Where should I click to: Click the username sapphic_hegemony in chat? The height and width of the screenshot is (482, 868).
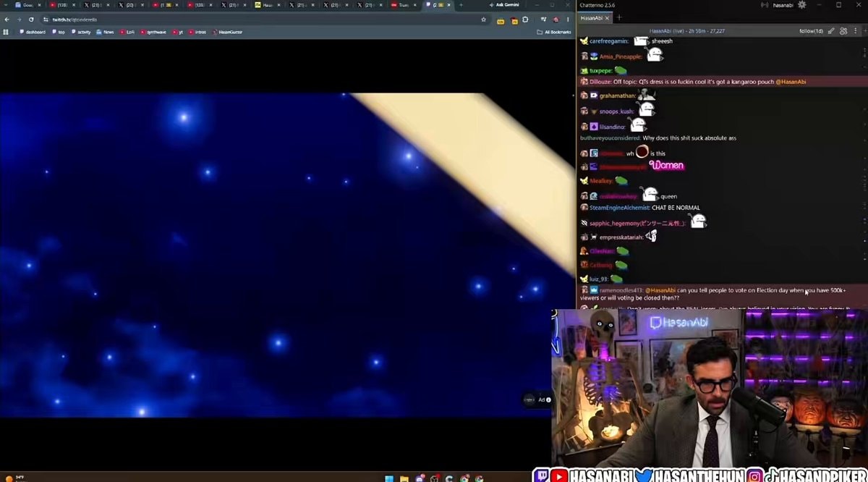(637, 224)
